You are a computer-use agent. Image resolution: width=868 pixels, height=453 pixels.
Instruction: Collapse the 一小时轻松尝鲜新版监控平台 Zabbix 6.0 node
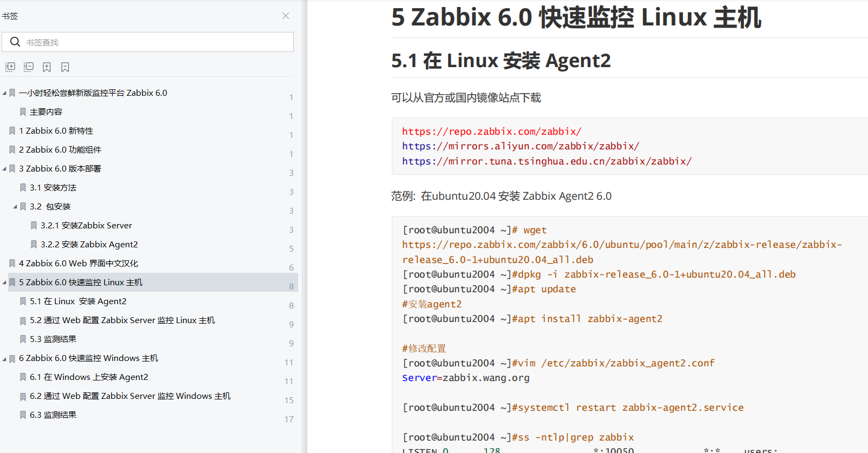click(x=4, y=93)
